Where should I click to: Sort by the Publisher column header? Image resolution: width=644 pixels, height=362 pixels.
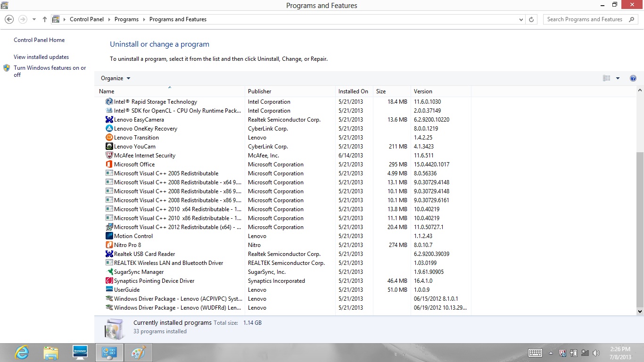[290, 91]
